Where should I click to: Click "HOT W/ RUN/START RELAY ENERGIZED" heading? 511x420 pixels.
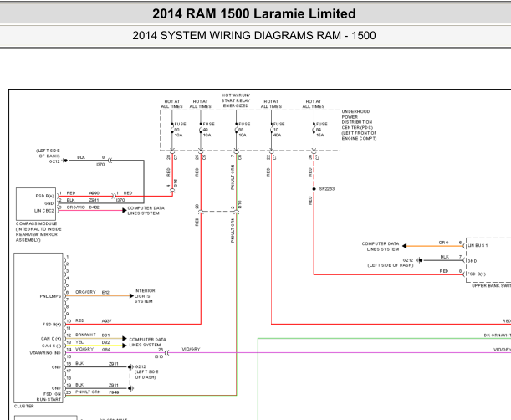pyautogui.click(x=236, y=100)
